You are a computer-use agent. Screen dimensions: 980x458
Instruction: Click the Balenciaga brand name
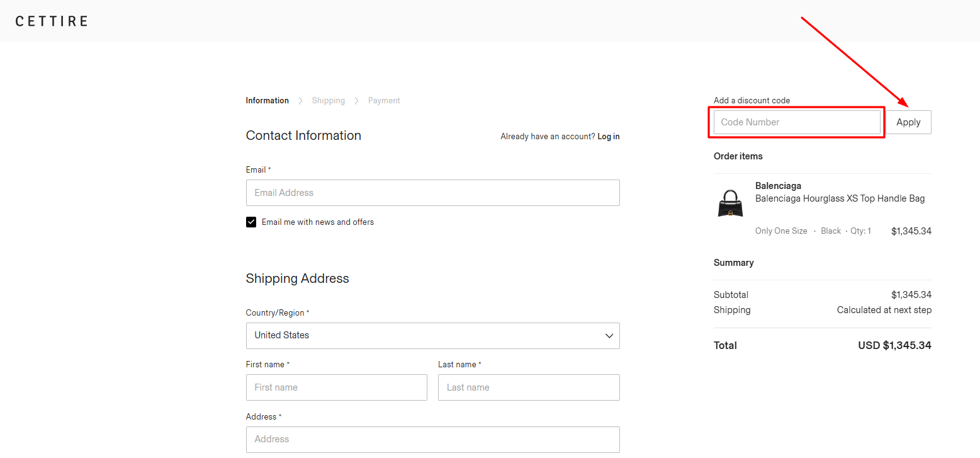pos(778,186)
